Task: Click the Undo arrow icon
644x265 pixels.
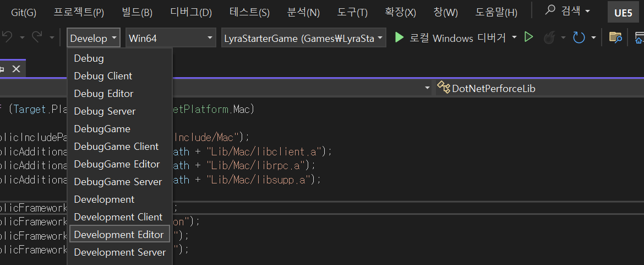Action: coord(7,38)
